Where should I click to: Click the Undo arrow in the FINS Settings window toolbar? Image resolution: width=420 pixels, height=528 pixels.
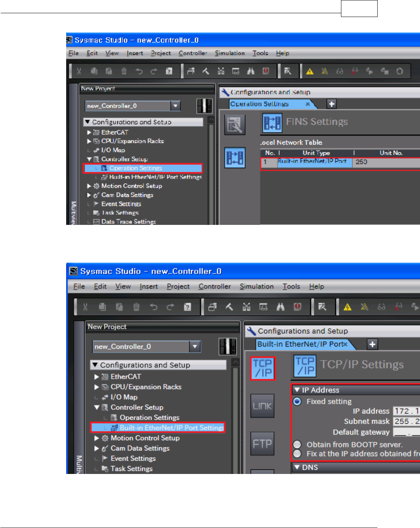click(x=139, y=71)
